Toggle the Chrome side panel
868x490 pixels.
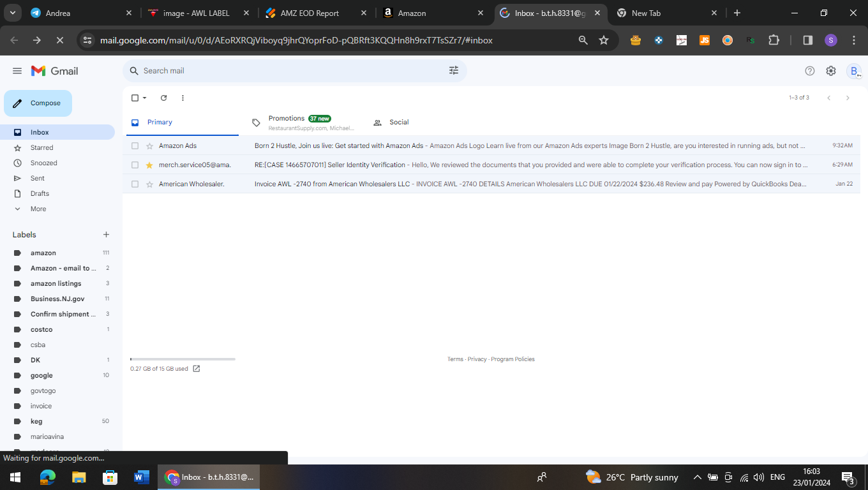[807, 40]
